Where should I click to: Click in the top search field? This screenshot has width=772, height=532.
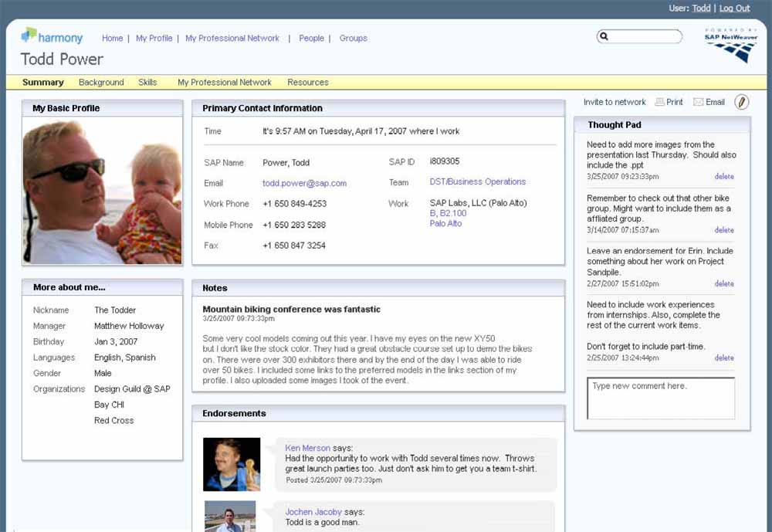coord(645,36)
